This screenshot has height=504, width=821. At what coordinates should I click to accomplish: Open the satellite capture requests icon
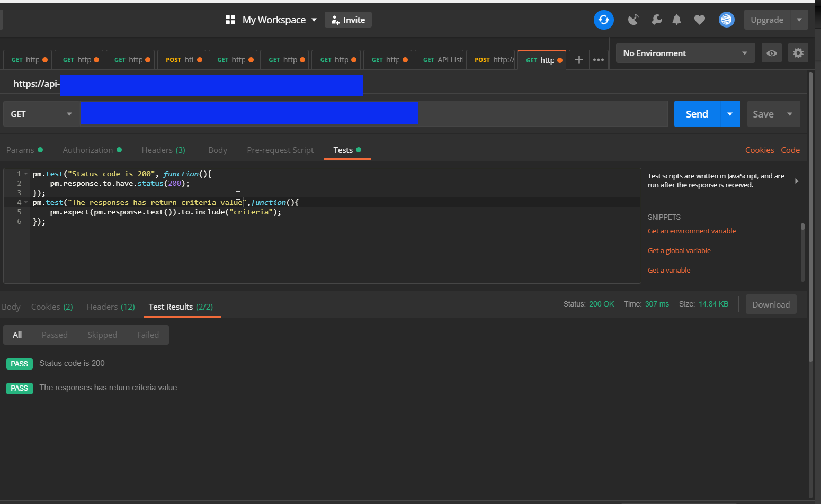pos(633,20)
